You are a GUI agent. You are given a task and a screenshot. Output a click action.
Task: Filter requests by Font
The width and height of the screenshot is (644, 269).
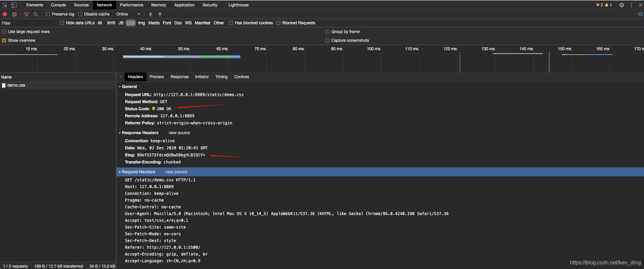(x=167, y=23)
